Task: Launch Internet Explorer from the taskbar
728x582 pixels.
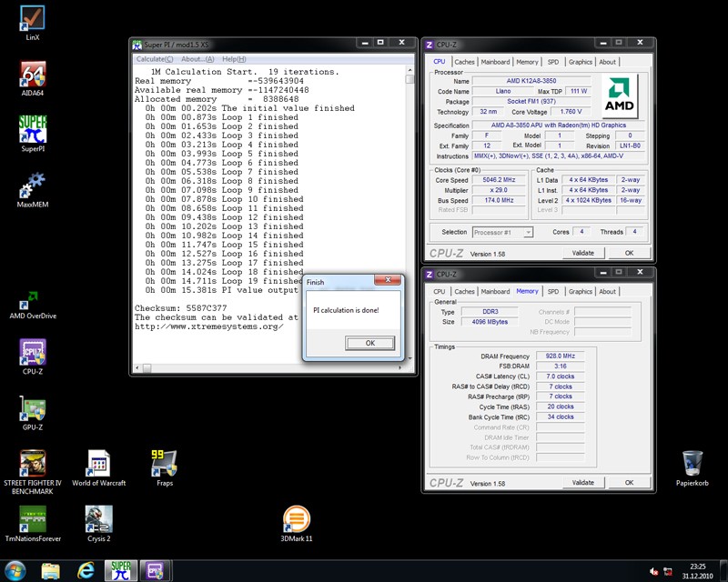Action: (86, 571)
